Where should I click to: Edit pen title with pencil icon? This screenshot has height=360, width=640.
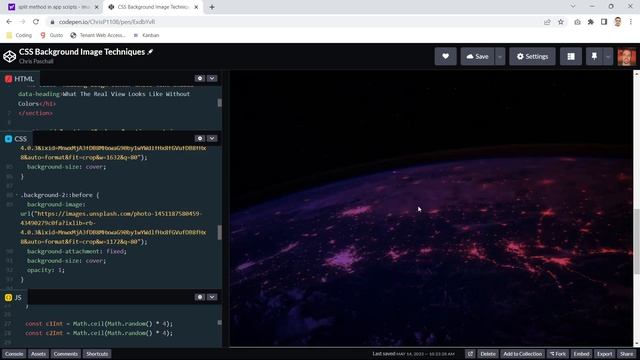pos(150,52)
